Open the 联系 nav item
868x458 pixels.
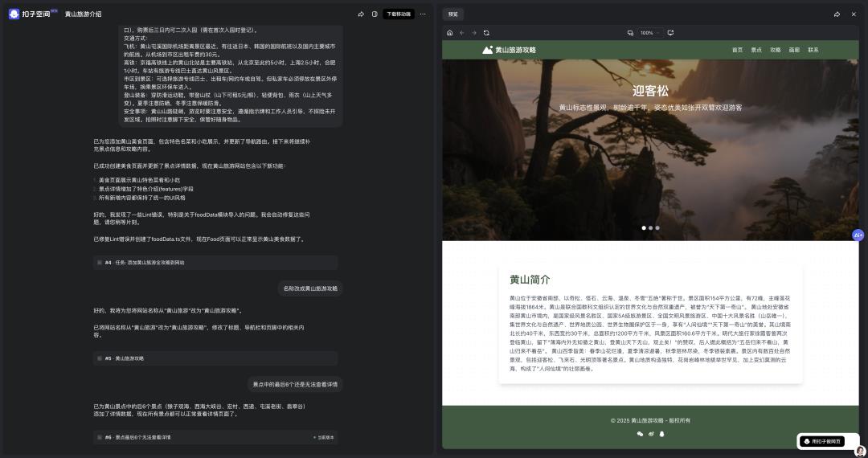(x=813, y=50)
